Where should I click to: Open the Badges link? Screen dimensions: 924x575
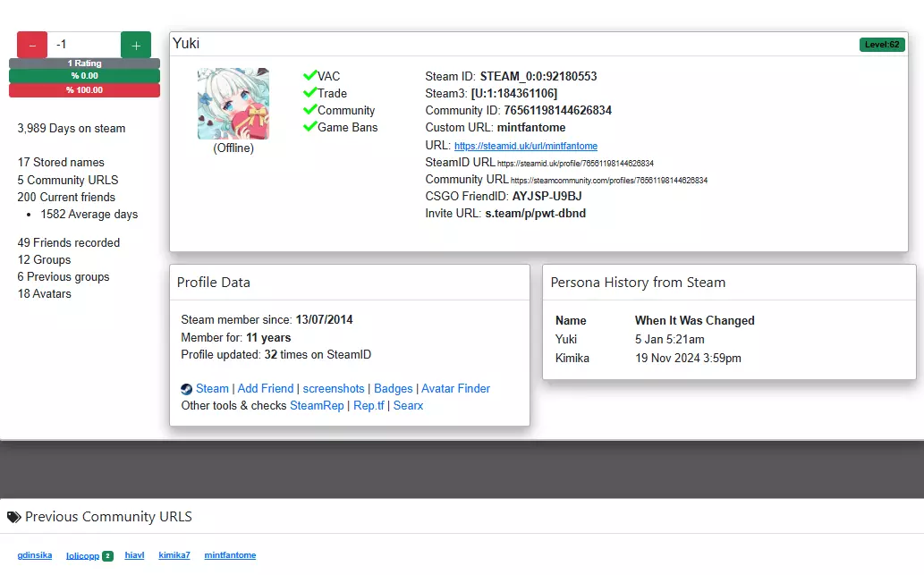393,389
